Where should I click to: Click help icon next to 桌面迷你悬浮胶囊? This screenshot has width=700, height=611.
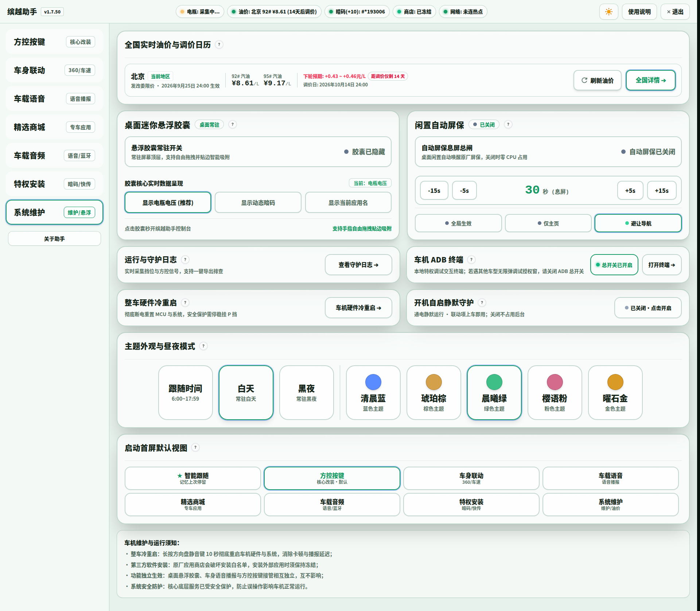(233, 124)
